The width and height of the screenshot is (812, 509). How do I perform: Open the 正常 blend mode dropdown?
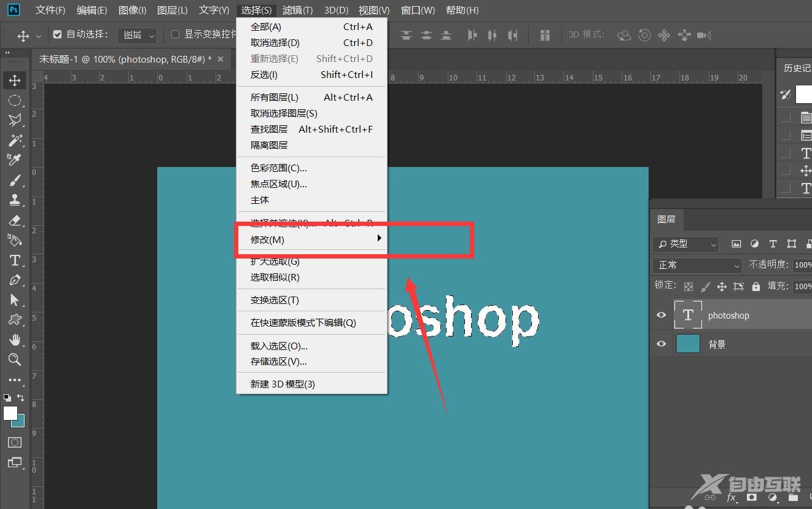[x=698, y=265]
